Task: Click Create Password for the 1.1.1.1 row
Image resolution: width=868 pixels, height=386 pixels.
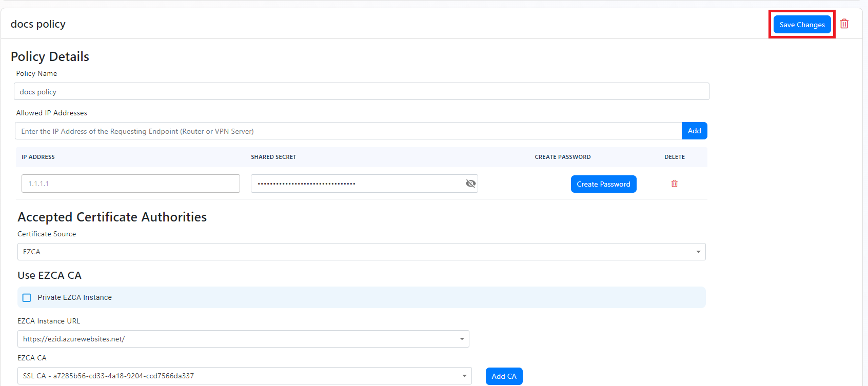Action: click(x=603, y=184)
